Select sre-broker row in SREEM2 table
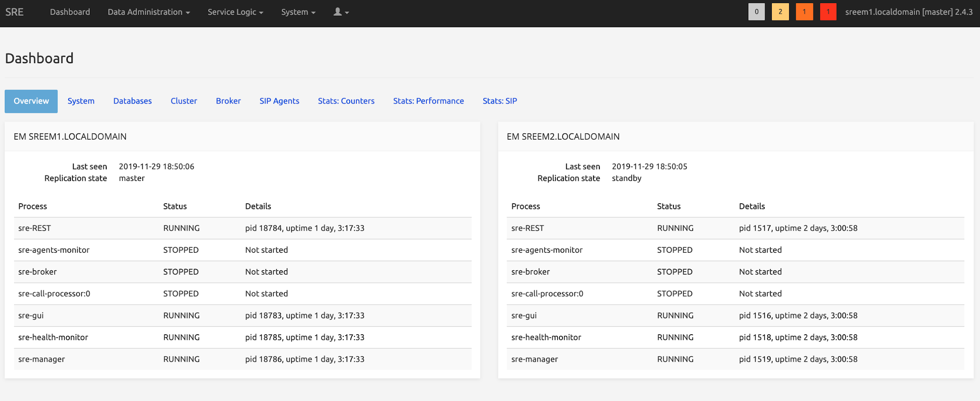980x401 pixels. [736, 272]
